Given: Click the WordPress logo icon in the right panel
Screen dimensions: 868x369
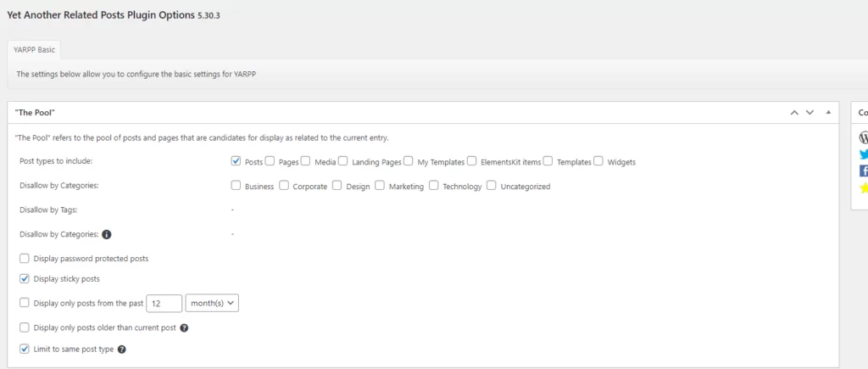Looking at the screenshot, I should click(863, 137).
